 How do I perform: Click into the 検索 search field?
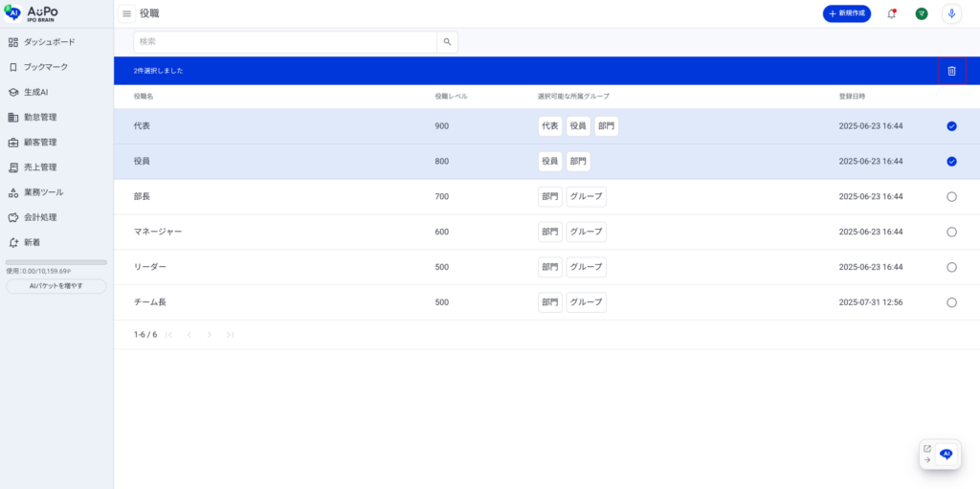(285, 42)
